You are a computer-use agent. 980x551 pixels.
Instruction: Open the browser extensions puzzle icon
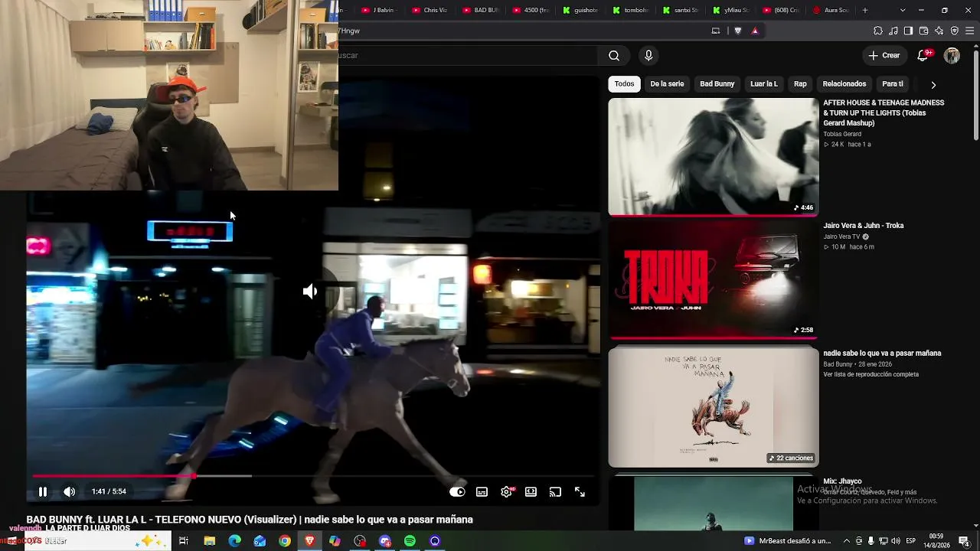pyautogui.click(x=878, y=31)
